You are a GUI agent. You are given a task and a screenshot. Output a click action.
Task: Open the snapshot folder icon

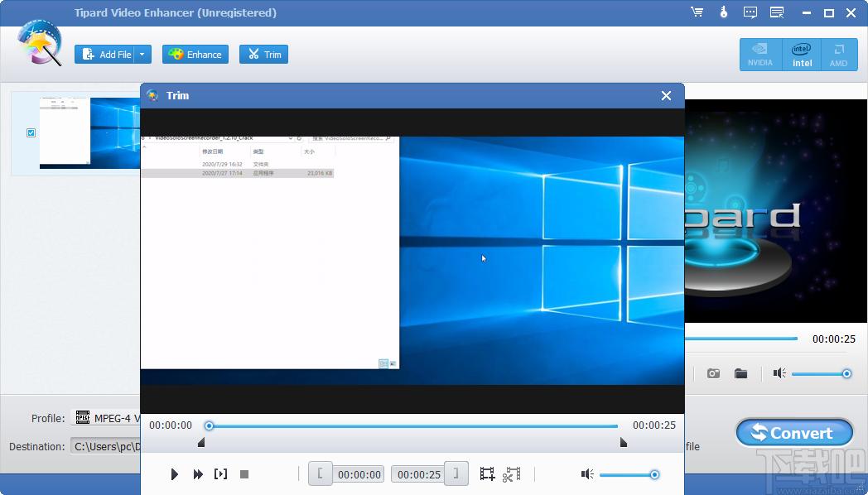coord(740,373)
